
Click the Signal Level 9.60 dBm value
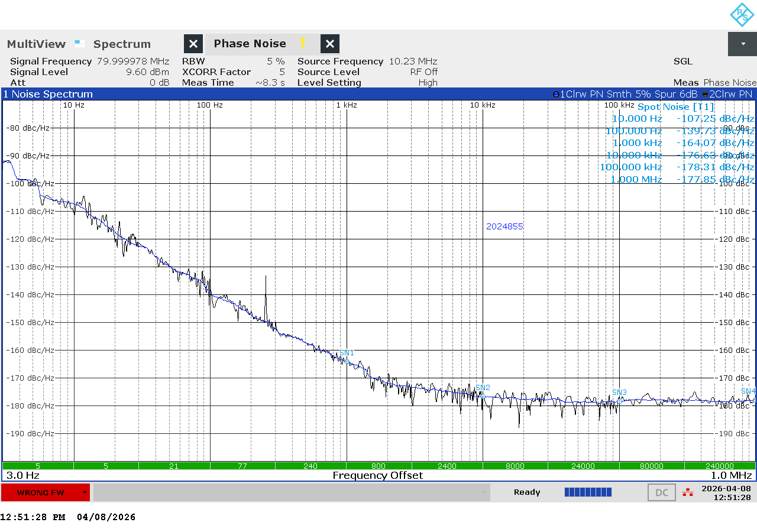[x=148, y=72]
